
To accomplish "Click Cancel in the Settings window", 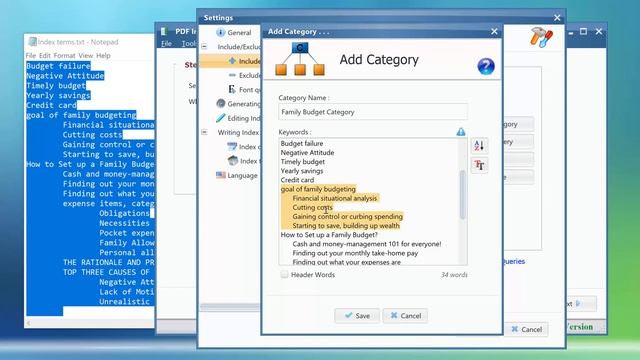I will coord(527,329).
